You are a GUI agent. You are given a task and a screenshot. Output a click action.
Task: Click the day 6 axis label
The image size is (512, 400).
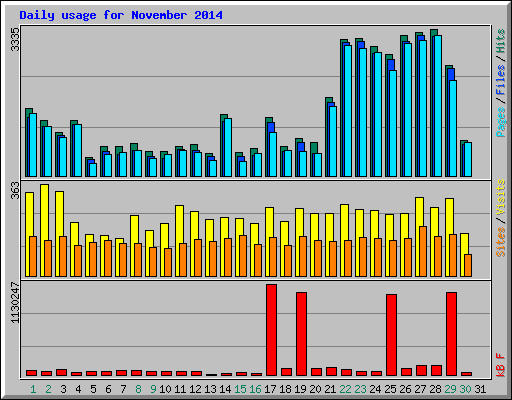108,389
